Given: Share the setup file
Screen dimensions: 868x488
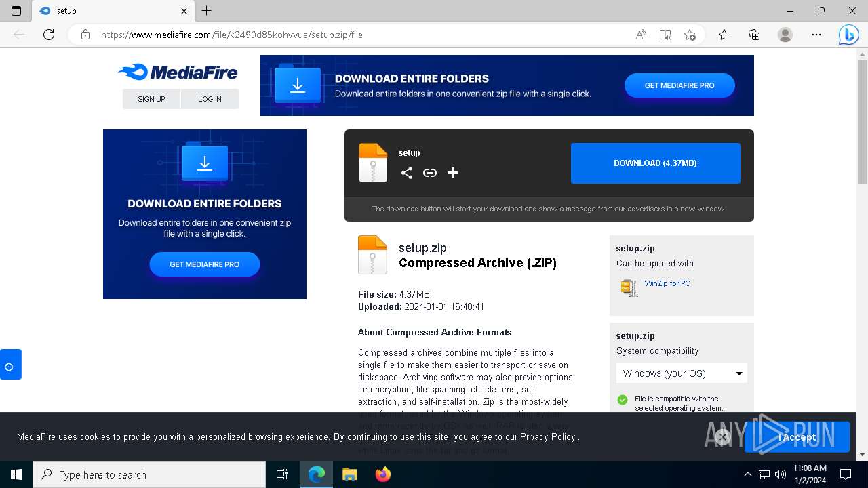Looking at the screenshot, I should point(407,173).
